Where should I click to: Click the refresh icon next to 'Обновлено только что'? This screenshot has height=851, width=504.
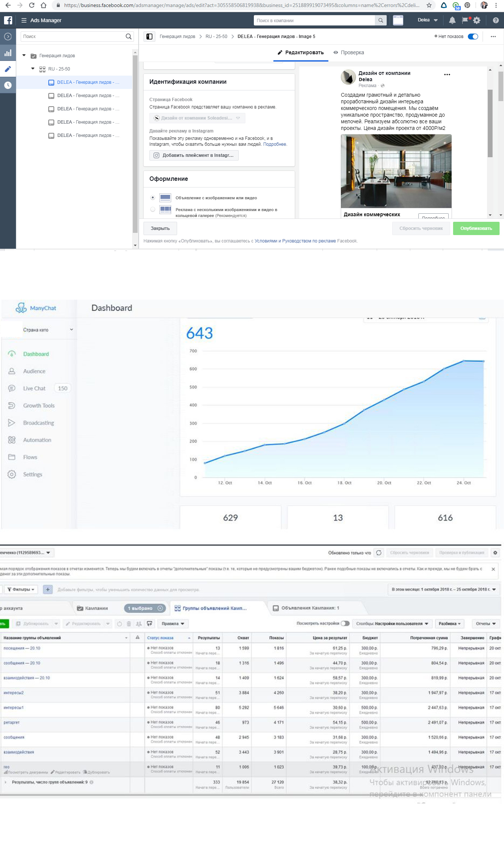pos(379,552)
